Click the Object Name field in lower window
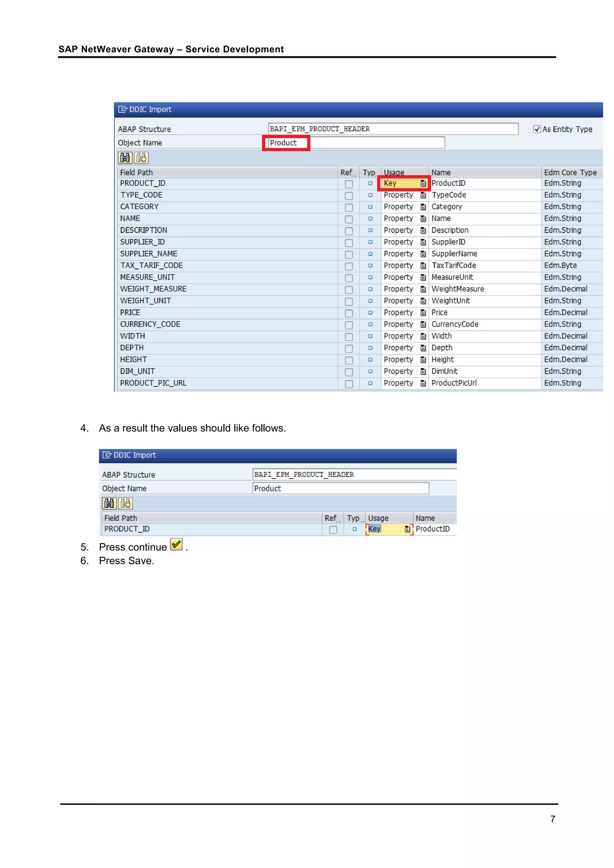 pyautogui.click(x=341, y=488)
